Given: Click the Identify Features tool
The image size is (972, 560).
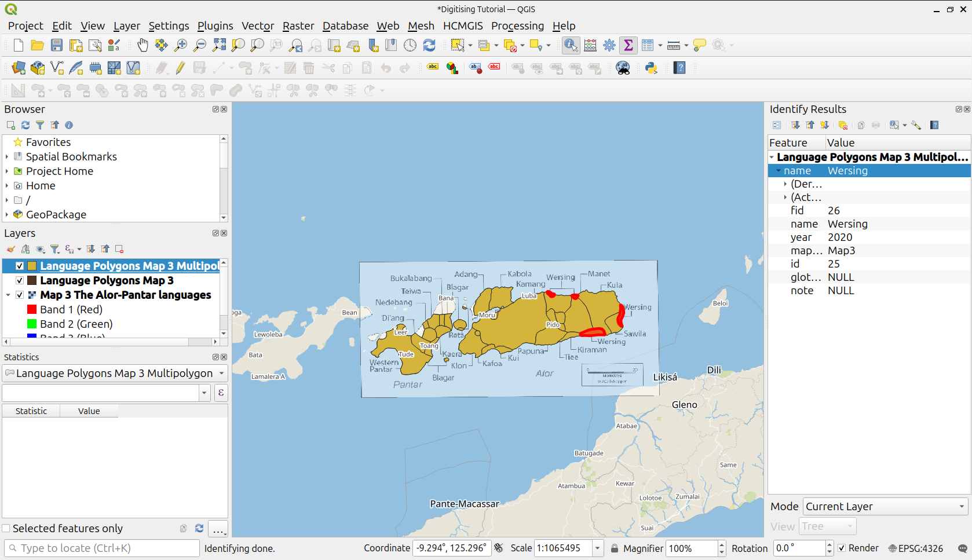Looking at the screenshot, I should [571, 45].
